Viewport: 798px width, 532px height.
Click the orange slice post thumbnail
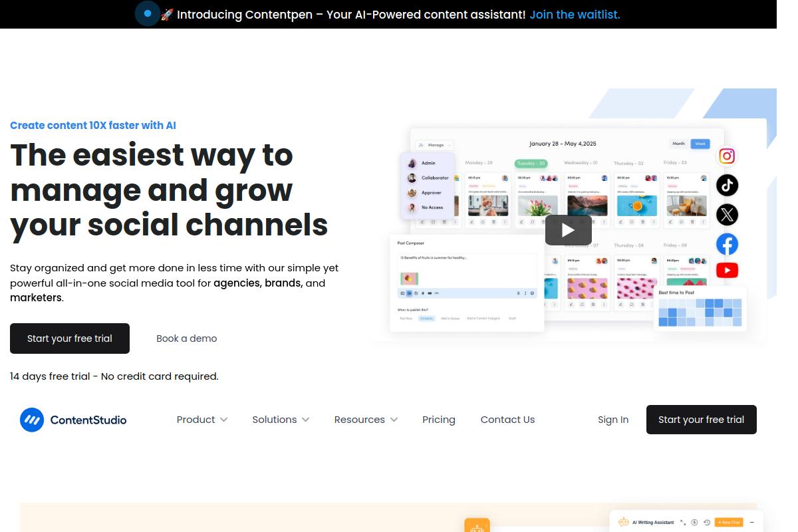pos(637,205)
